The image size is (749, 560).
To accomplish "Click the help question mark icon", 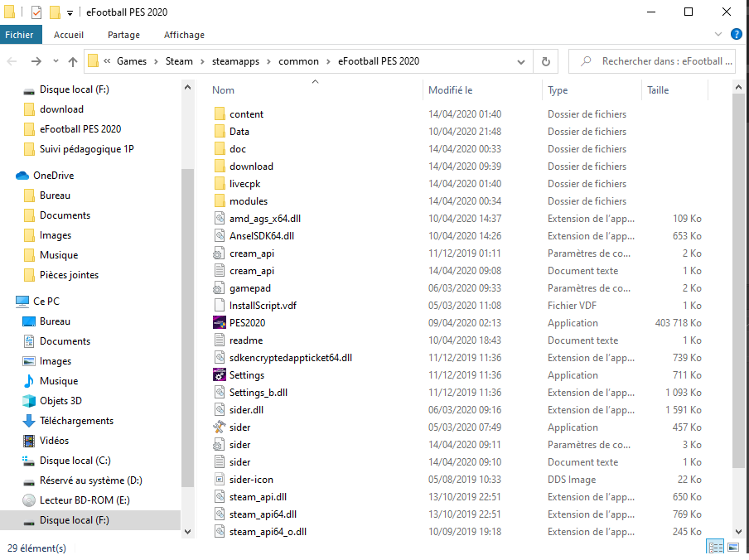I will point(736,34).
